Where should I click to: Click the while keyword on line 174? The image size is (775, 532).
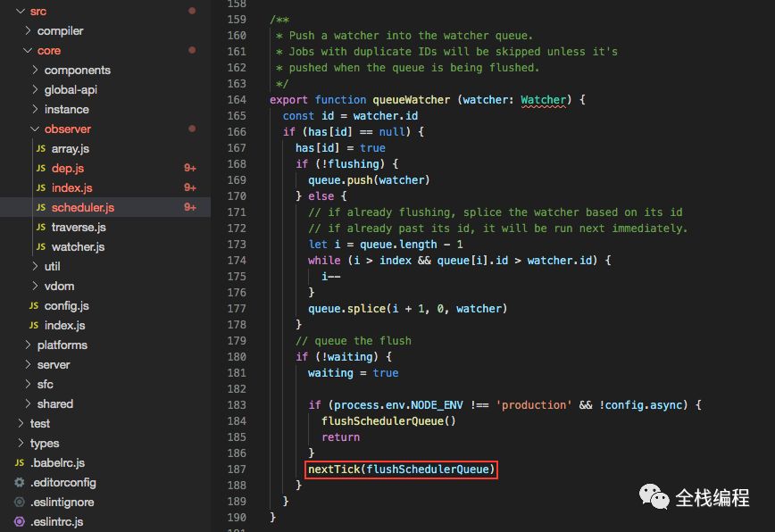(x=324, y=260)
